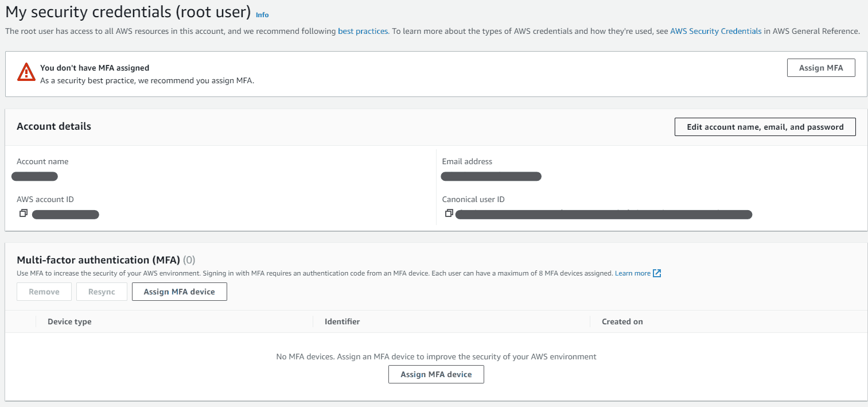The width and height of the screenshot is (868, 407).
Task: Edit account name, email, and password
Action: [x=765, y=127]
